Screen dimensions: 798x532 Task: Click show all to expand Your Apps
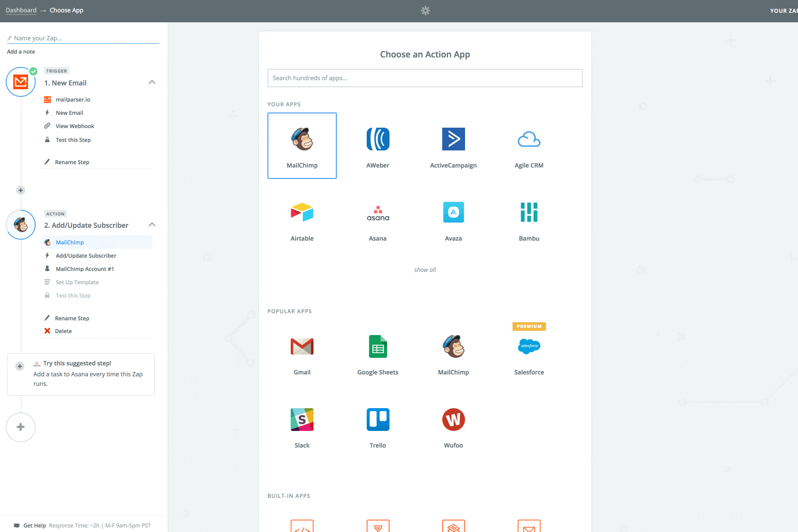425,270
